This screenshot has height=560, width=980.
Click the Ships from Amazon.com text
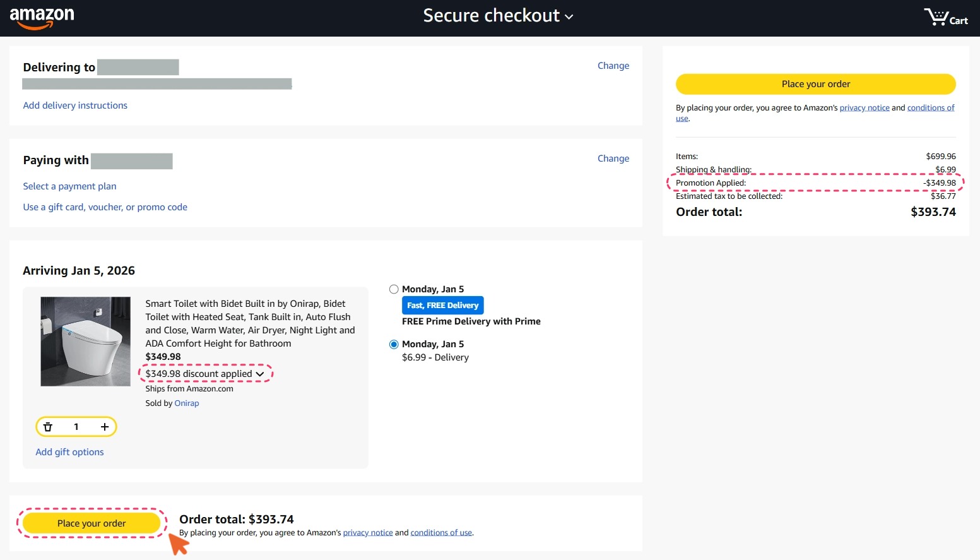tap(189, 389)
